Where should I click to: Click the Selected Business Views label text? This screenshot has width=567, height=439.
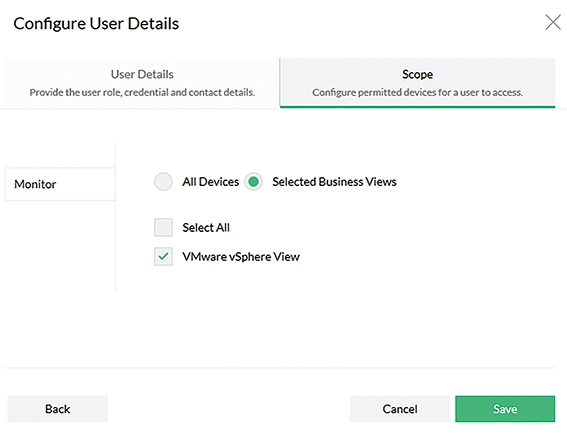pyautogui.click(x=334, y=182)
